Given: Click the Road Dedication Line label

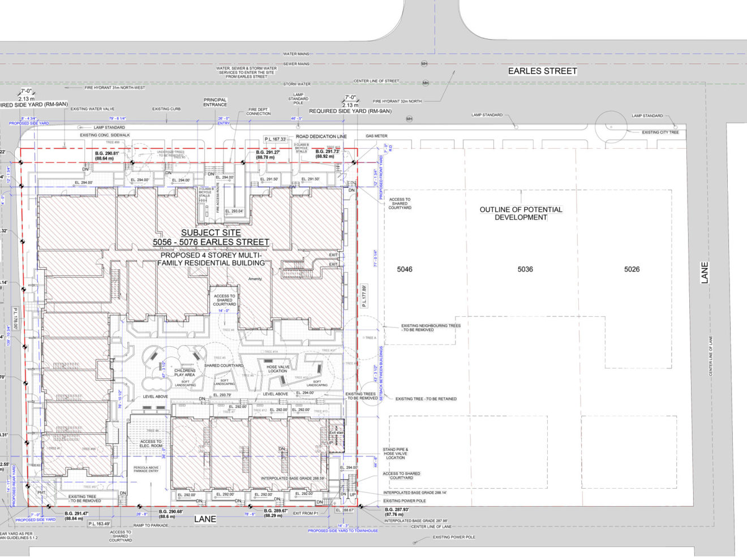Looking at the screenshot, I should pyautogui.click(x=321, y=136).
